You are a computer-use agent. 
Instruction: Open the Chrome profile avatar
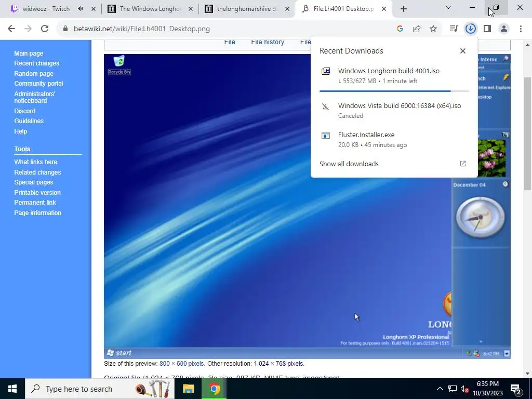(504, 29)
